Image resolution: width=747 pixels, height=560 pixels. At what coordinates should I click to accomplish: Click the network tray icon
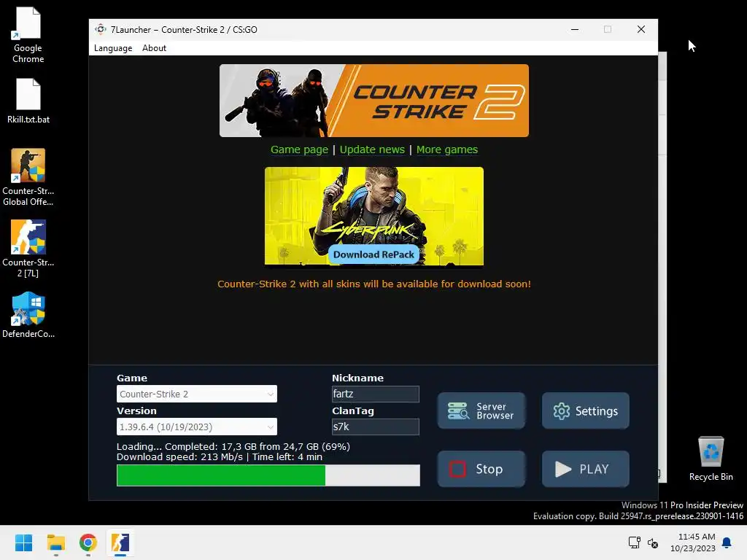[x=634, y=542]
